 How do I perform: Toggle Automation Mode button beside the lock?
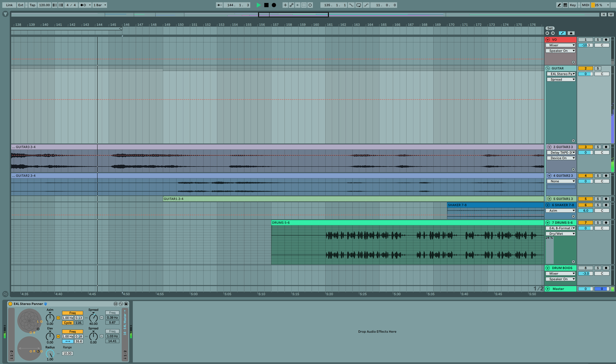point(562,33)
